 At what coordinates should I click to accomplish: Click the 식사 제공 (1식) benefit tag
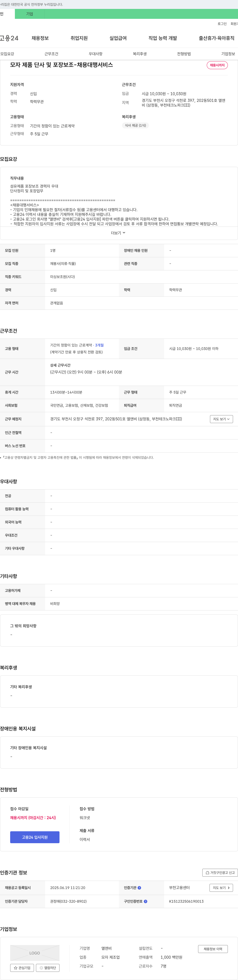(x=135, y=125)
